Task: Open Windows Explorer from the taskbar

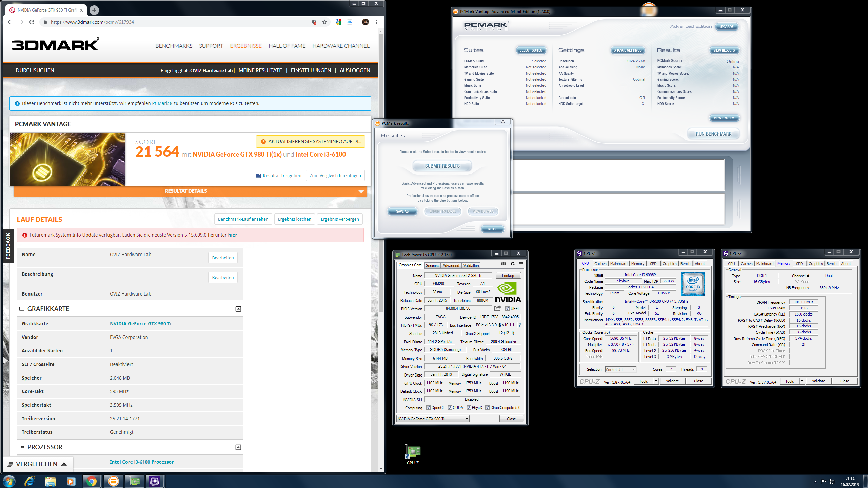Action: [51, 481]
